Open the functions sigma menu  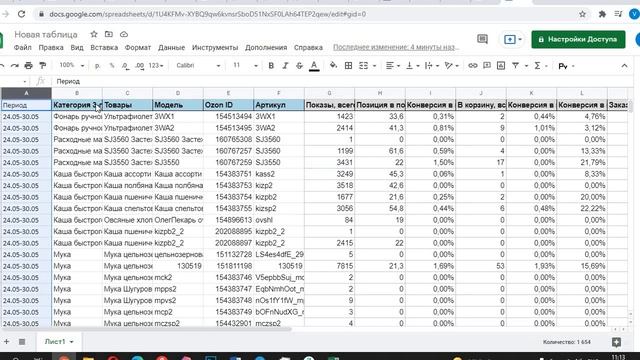click(538, 65)
